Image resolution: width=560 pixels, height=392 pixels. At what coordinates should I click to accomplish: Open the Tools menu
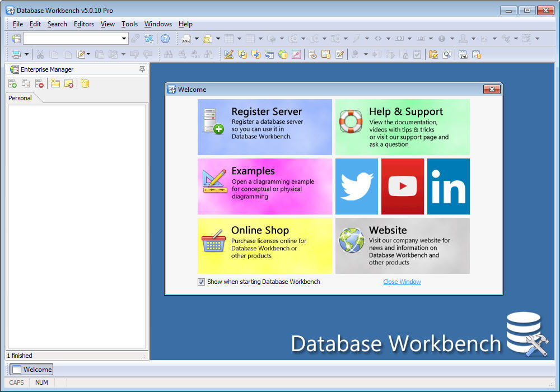pyautogui.click(x=129, y=24)
